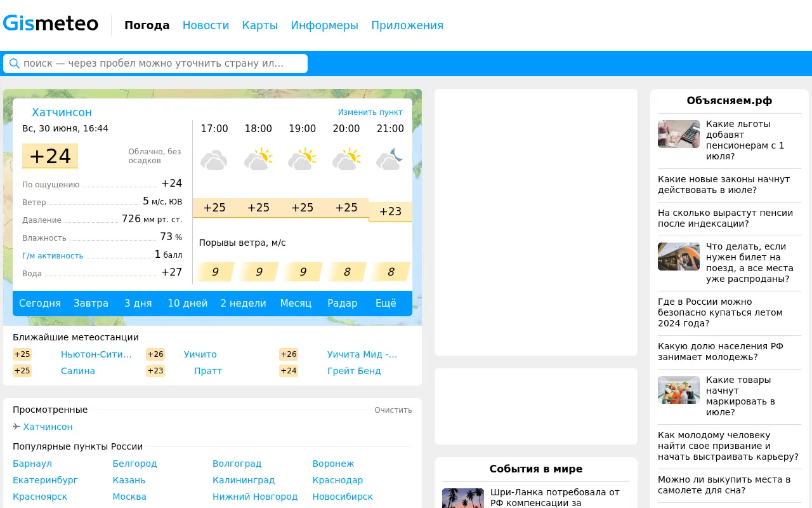Open Новосибирск in popular cities

343,497
